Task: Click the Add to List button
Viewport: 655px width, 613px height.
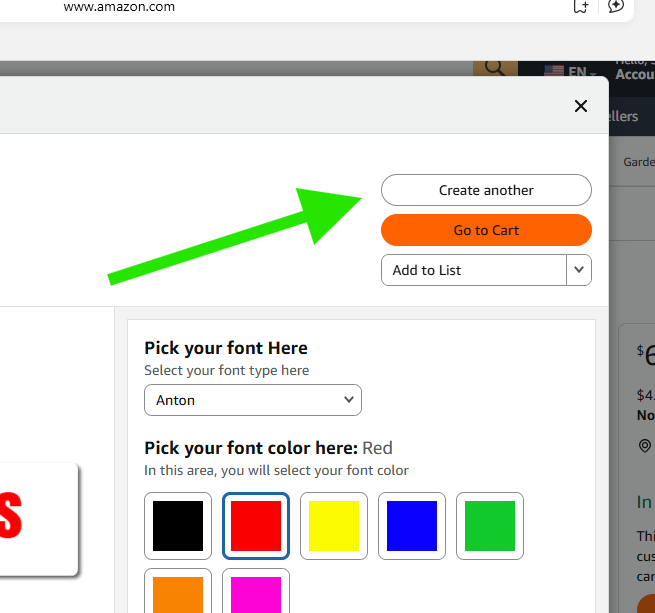Action: tap(474, 270)
